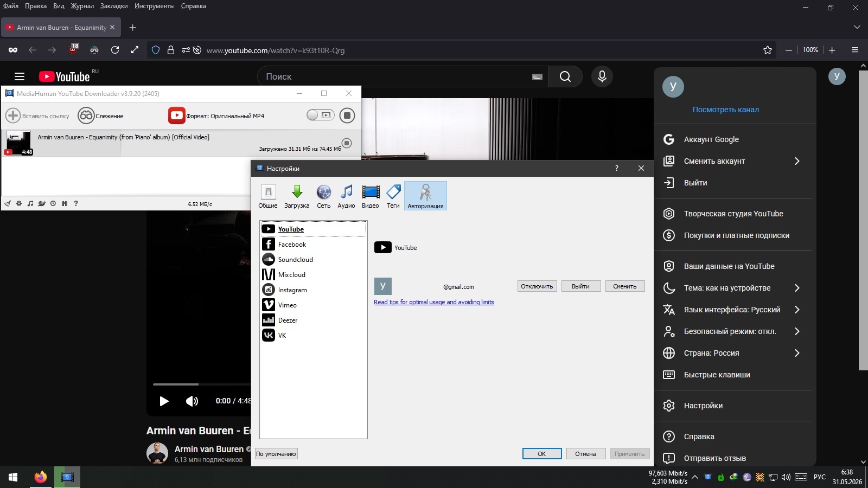Screen dimensions: 868x488
Task: Click the Отключить button
Action: (537, 286)
